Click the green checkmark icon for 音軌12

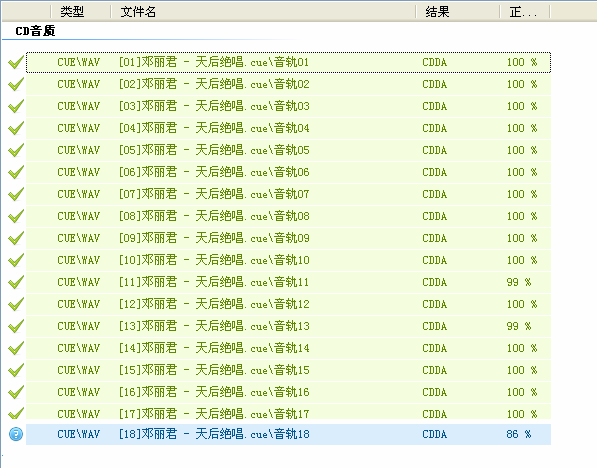[16, 305]
